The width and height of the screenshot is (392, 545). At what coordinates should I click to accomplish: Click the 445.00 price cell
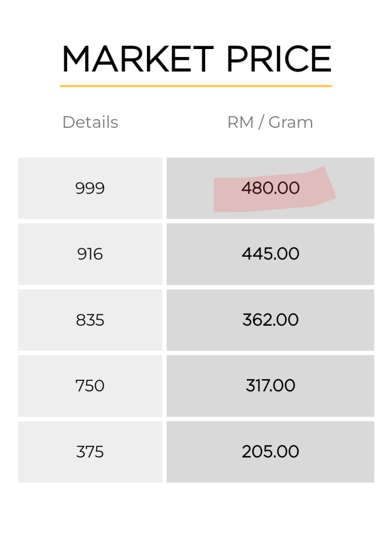[x=270, y=254]
